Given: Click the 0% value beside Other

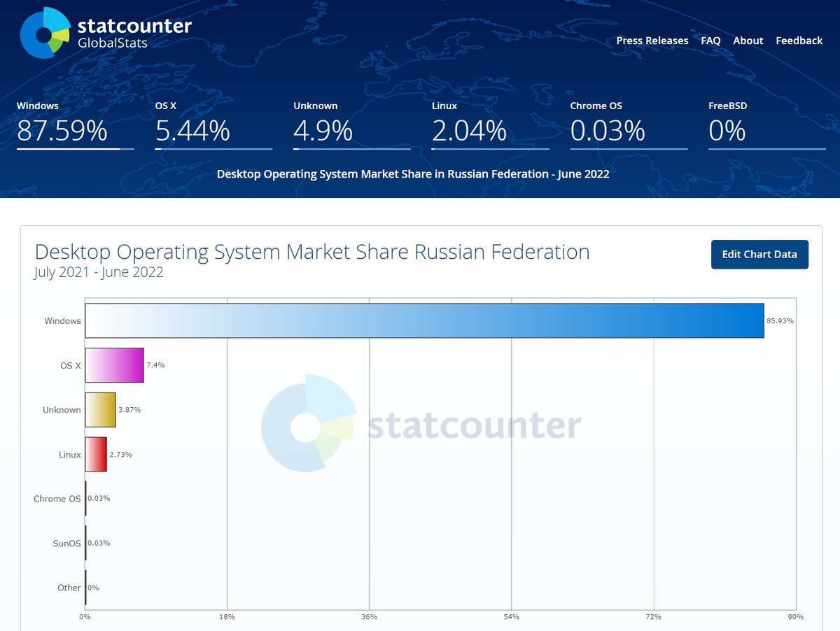Looking at the screenshot, I should [x=93, y=588].
